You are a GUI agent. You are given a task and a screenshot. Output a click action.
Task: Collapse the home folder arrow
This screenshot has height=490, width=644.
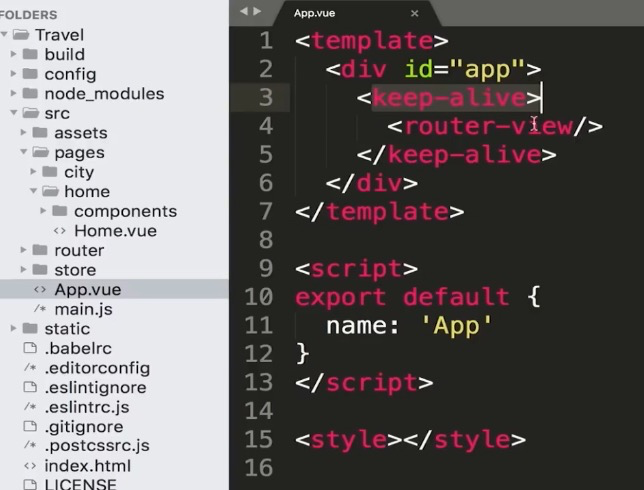click(x=34, y=191)
